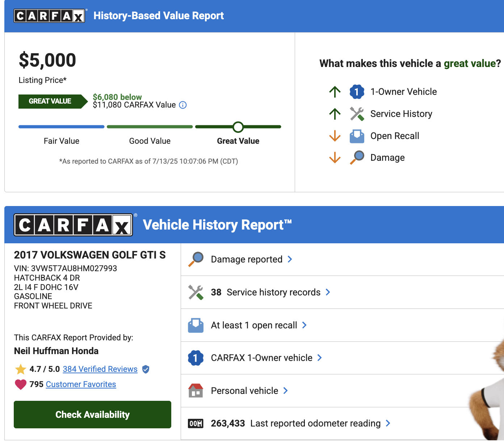504x441 pixels.
Task: Open Customer Favorites link
Action: 81,384
